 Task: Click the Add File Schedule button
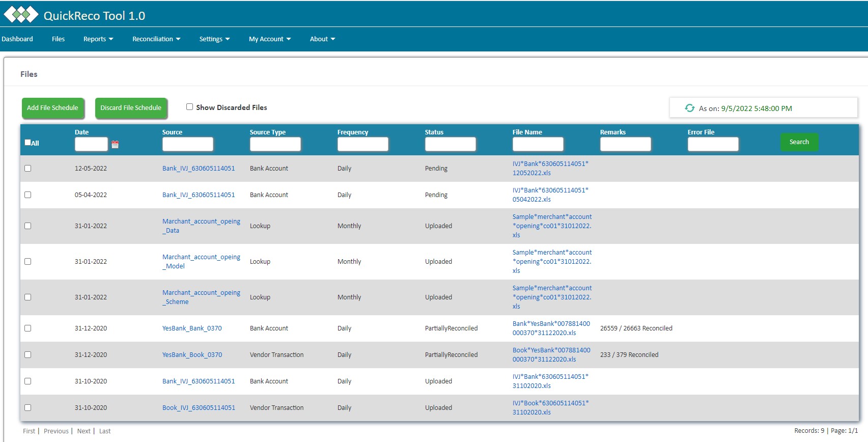[x=52, y=108]
